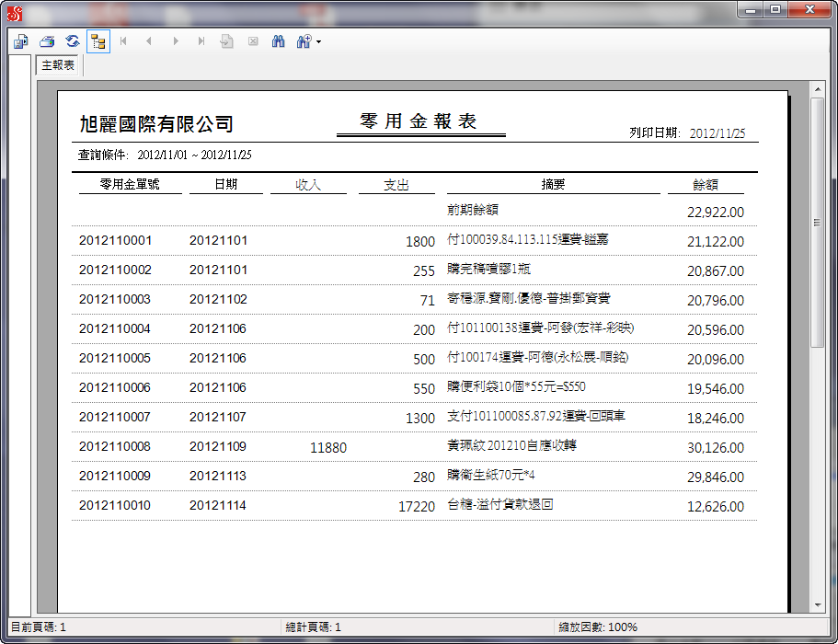Screen dimensions: 838x644
Task: Go to last page arrow
Action: click(x=201, y=41)
